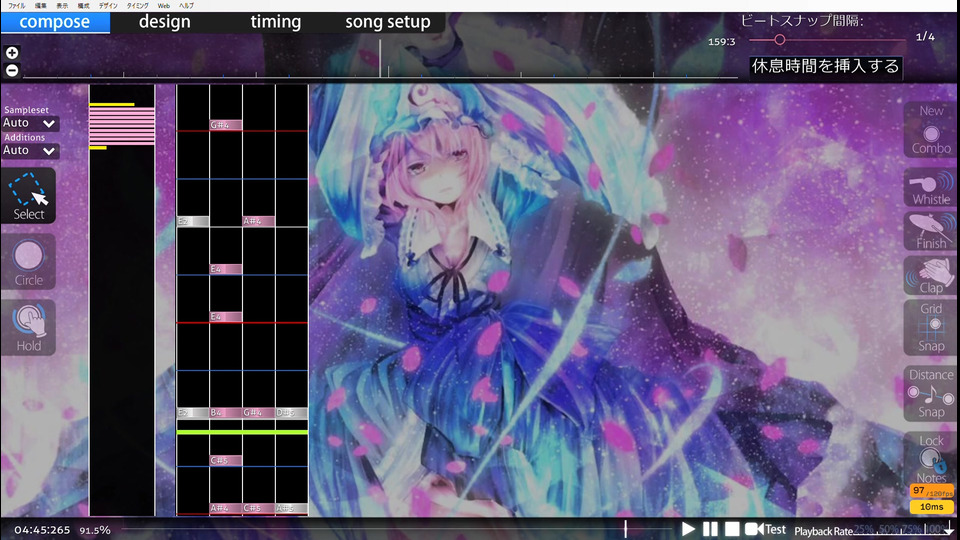
Task: Select the Select tool
Action: pos(28,196)
